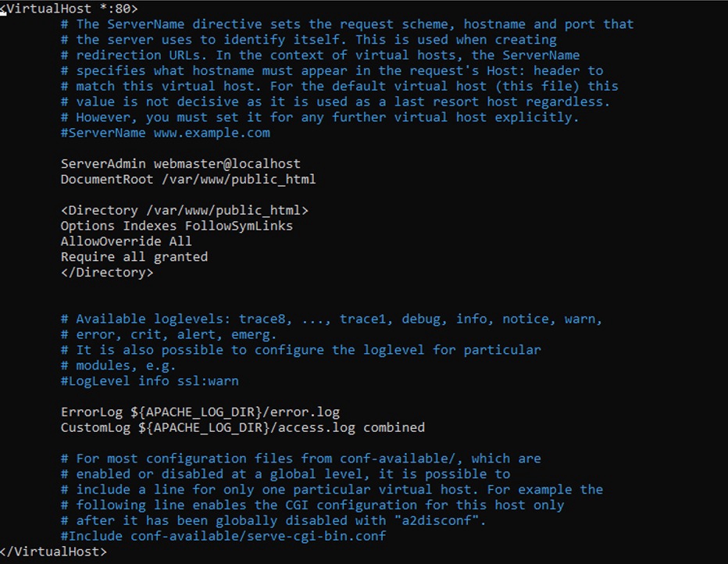The image size is (728, 564).
Task: Click the commented LogLevel info ssl:warn line
Action: 150,381
